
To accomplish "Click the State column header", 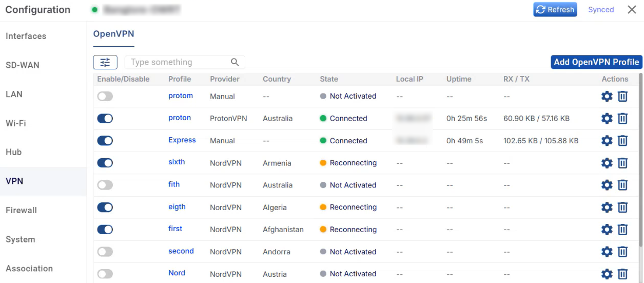I will (329, 79).
